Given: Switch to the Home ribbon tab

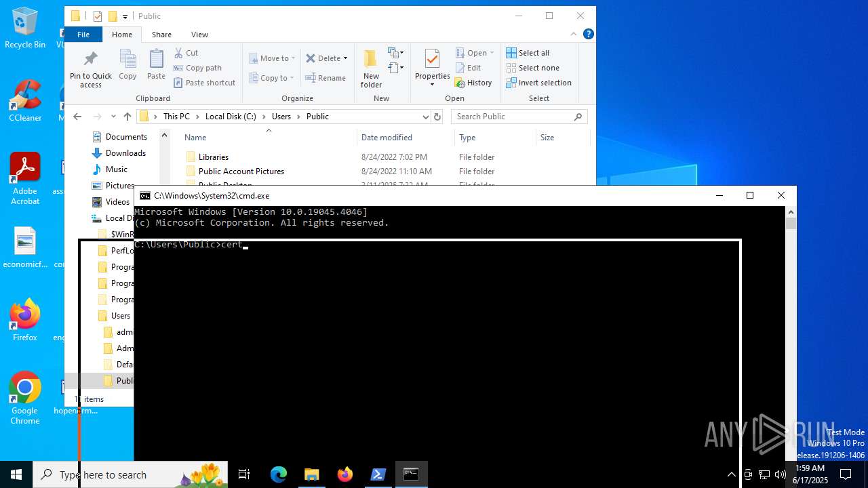Looking at the screenshot, I should 122,35.
